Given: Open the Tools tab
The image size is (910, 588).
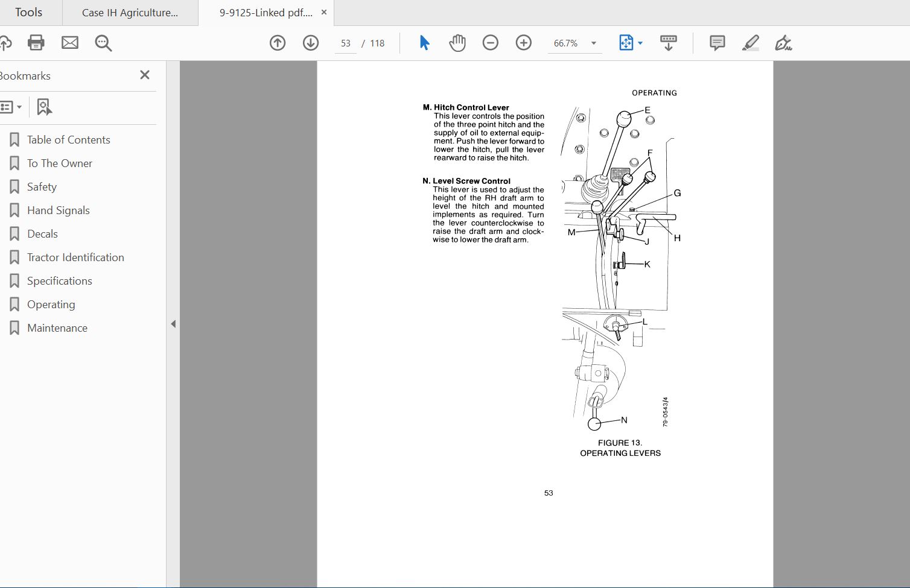Looking at the screenshot, I should point(28,13).
